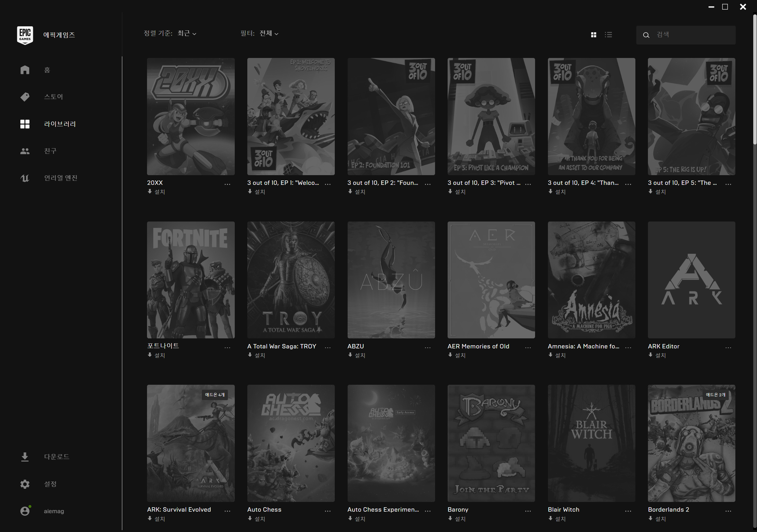Image resolution: width=757 pixels, height=532 pixels.
Task: Open three-dot menu for 포트나이트
Action: [228, 347]
